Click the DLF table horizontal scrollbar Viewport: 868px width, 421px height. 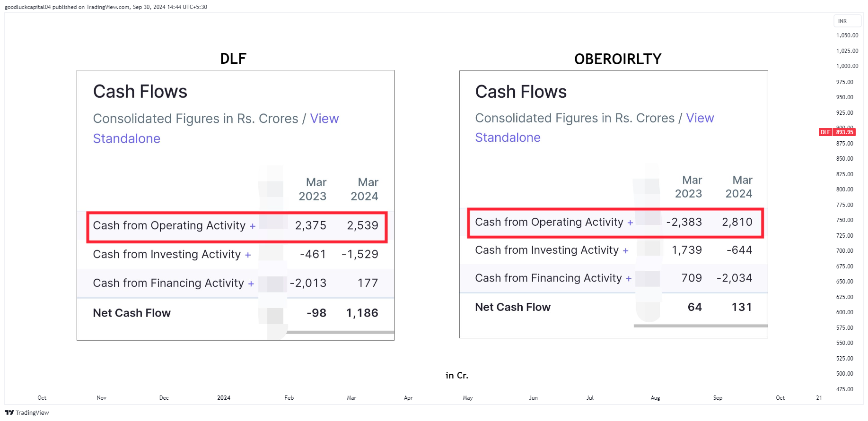(x=340, y=332)
